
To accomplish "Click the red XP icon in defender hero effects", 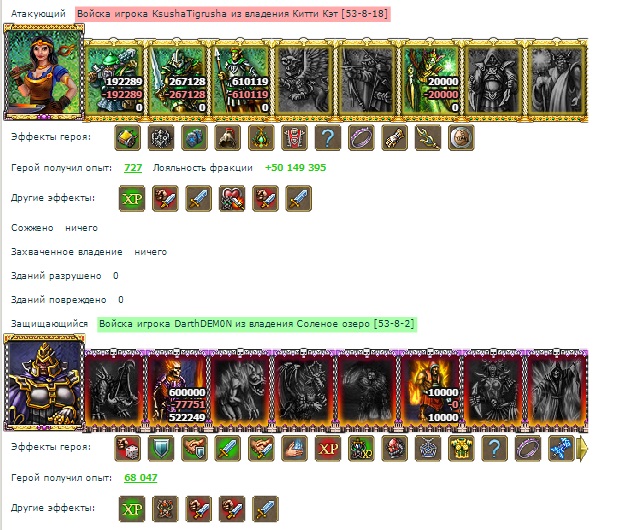I will point(328,448).
